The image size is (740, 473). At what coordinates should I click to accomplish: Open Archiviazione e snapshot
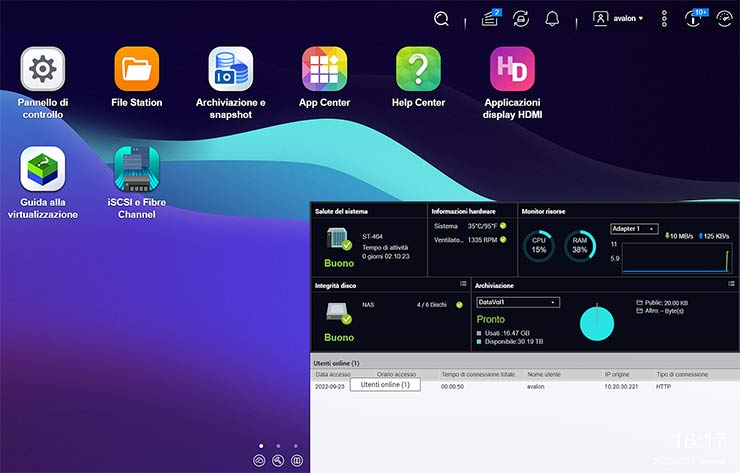pyautogui.click(x=230, y=70)
